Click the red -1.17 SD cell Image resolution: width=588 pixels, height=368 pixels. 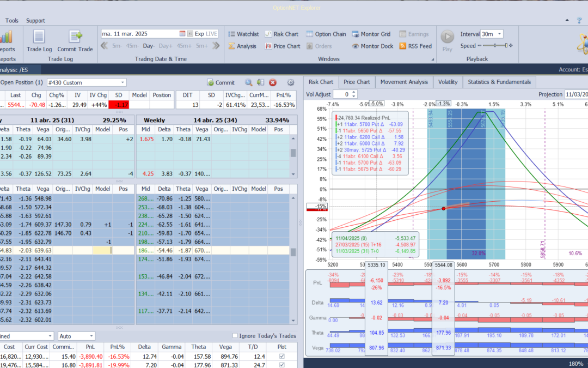point(119,105)
